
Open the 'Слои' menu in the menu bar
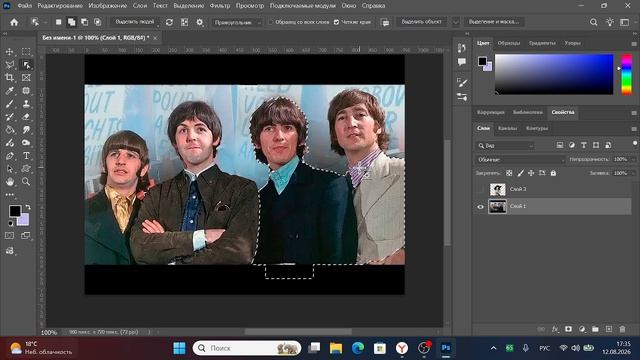click(140, 6)
